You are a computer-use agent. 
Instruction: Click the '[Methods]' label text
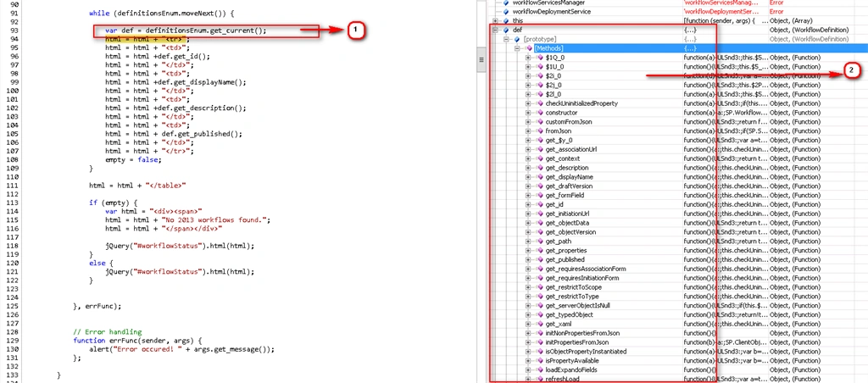point(548,48)
